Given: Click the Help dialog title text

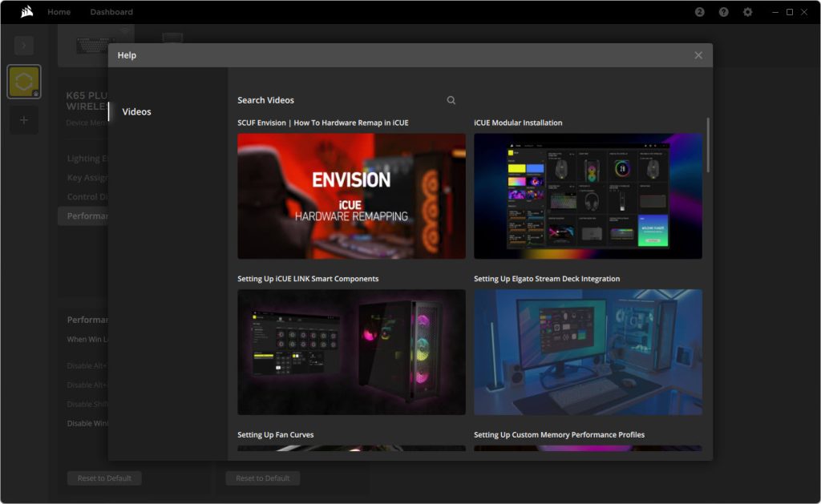Looking at the screenshot, I should pos(127,55).
